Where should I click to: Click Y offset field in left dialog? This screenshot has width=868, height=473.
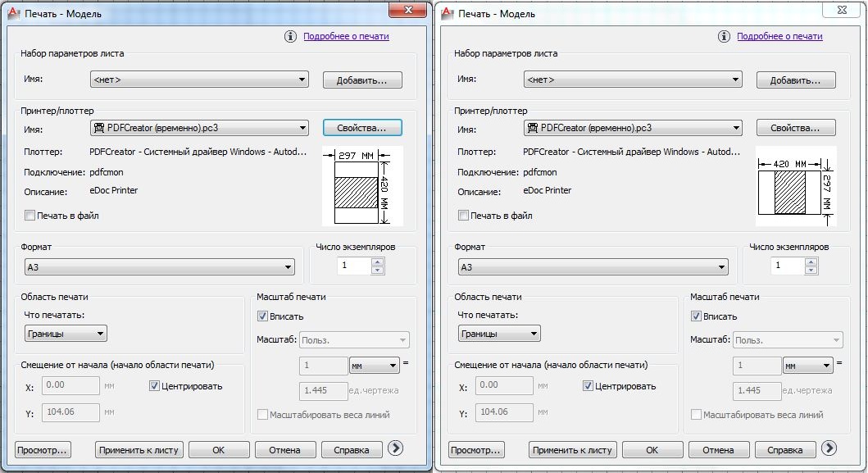[x=70, y=412]
